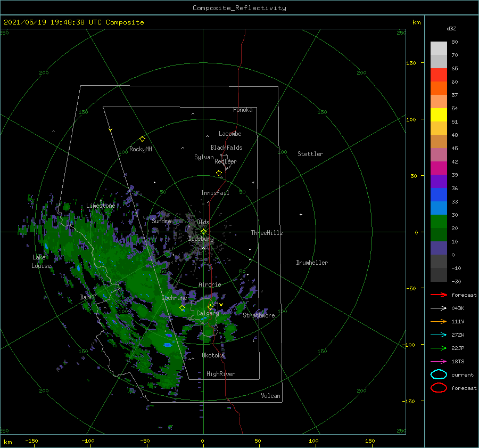The width and height of the screenshot is (479, 448).
Task: Click the purple 36-39 dBZ swatch
Action: [x=439, y=182]
